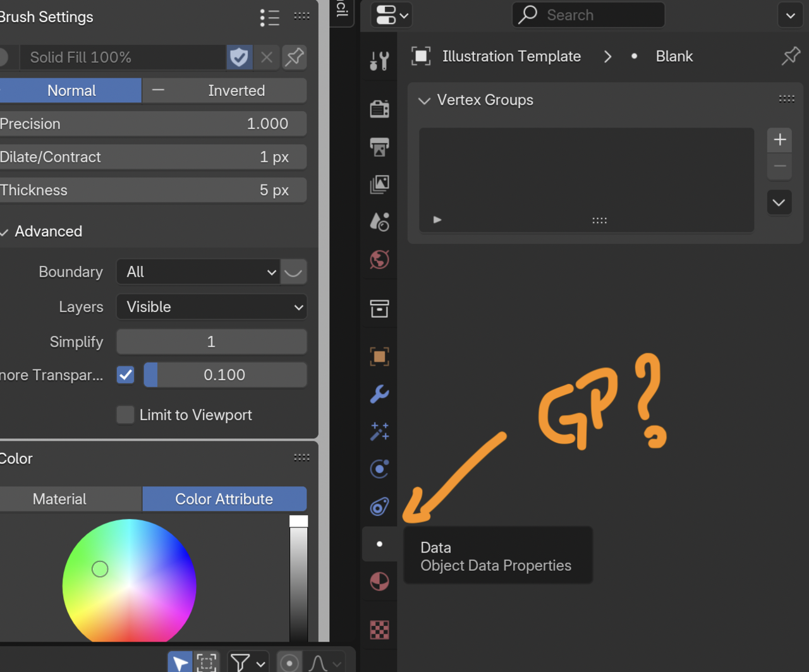Click the color value brightness slider
The image size is (809, 672).
[298, 579]
